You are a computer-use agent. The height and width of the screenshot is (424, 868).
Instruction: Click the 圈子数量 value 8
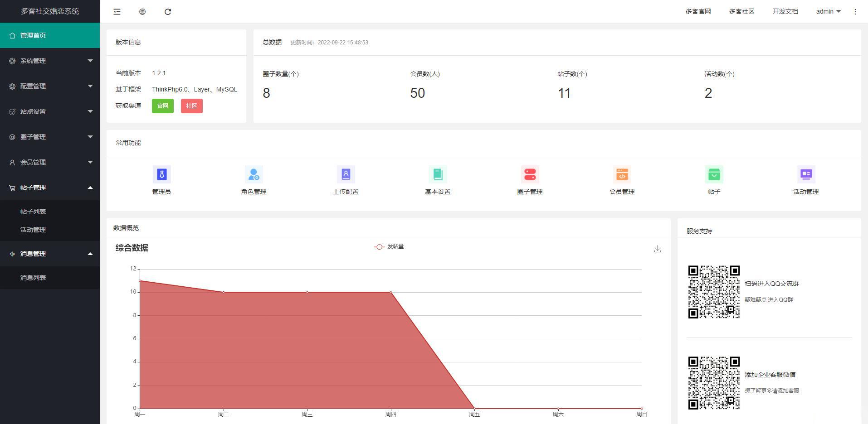click(266, 93)
